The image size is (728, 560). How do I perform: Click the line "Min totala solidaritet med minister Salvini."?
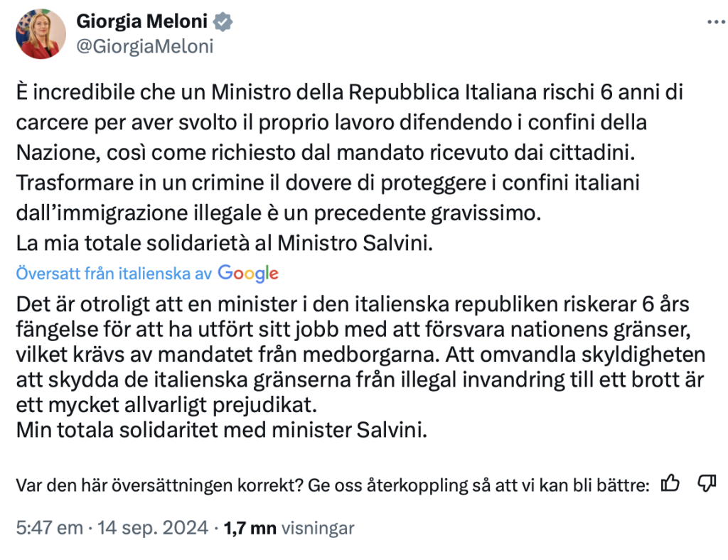[221, 430]
